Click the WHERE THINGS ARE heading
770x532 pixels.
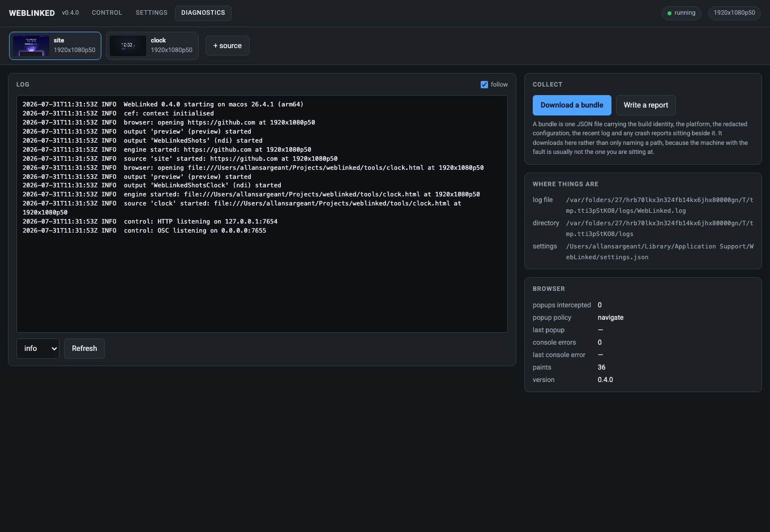click(x=566, y=184)
